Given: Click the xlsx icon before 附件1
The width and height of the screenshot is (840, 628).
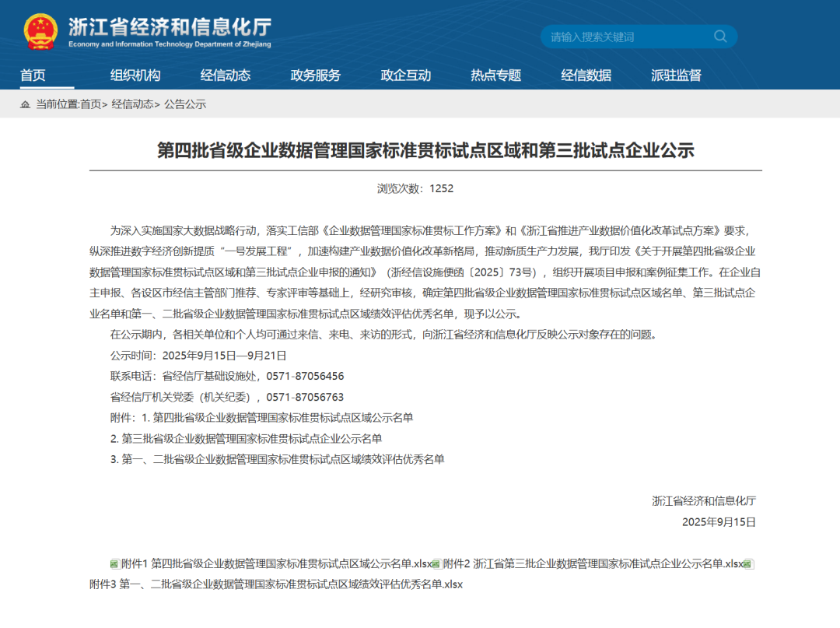Looking at the screenshot, I should click(114, 564).
